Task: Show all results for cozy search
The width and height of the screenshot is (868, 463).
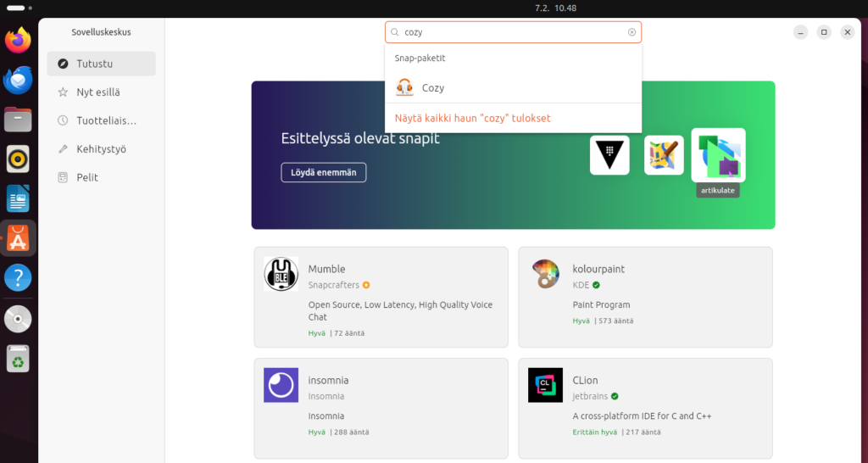Action: pyautogui.click(x=473, y=118)
